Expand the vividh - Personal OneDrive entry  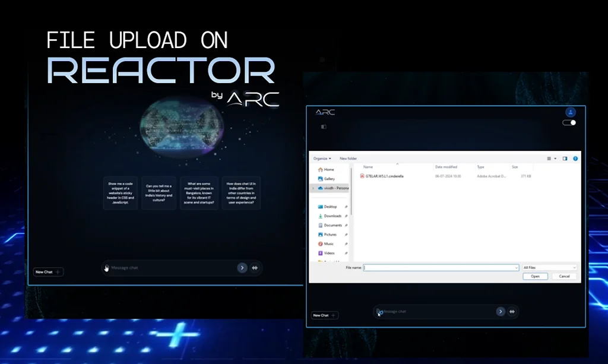312,188
